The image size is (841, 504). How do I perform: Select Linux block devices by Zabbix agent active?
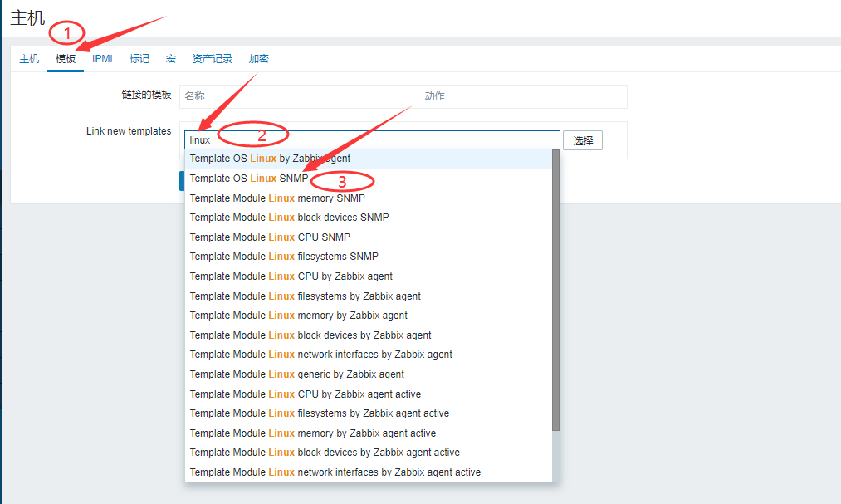coord(369,453)
